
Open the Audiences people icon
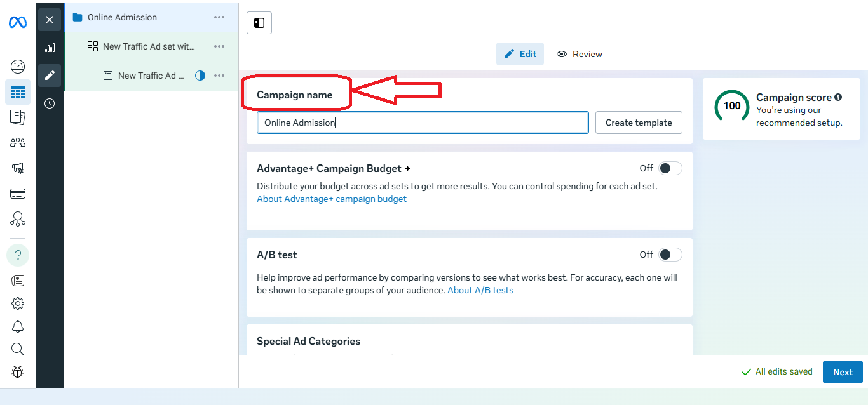[18, 143]
